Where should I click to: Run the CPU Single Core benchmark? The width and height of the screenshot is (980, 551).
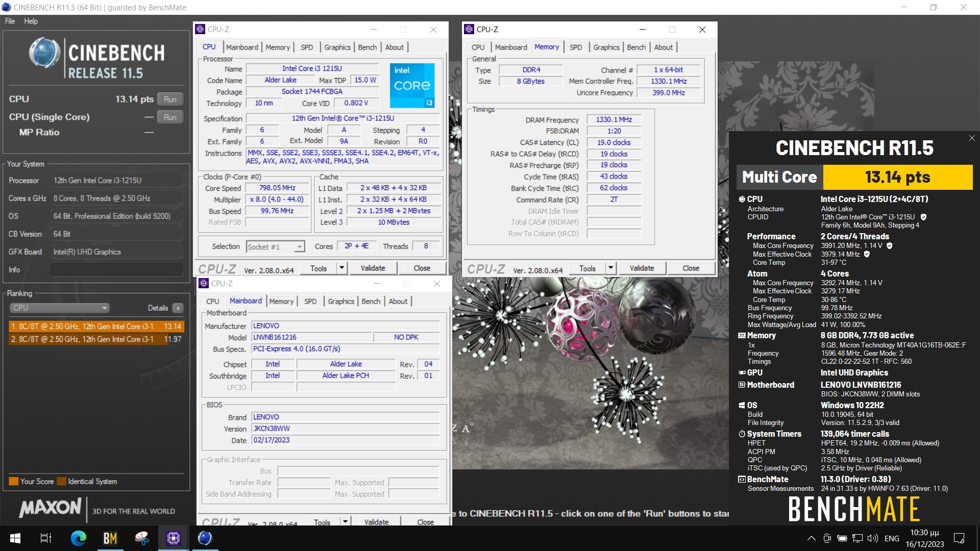point(170,117)
